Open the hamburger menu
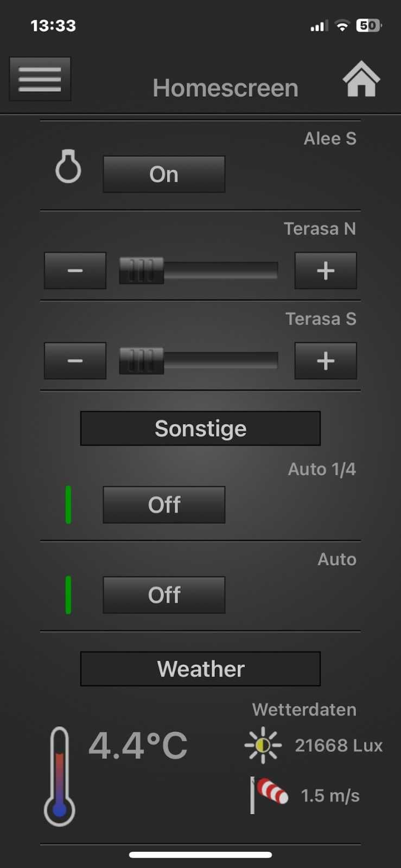Screen dimensions: 401x868 [x=40, y=79]
